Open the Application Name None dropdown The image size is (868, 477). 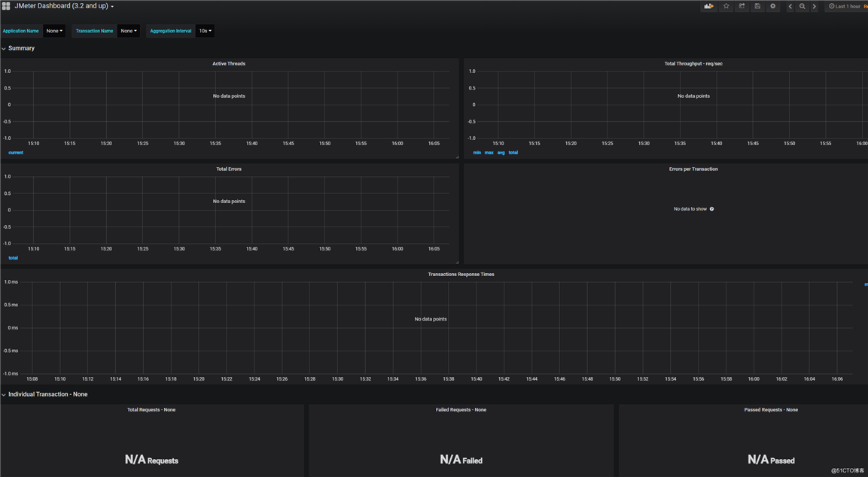coord(54,31)
